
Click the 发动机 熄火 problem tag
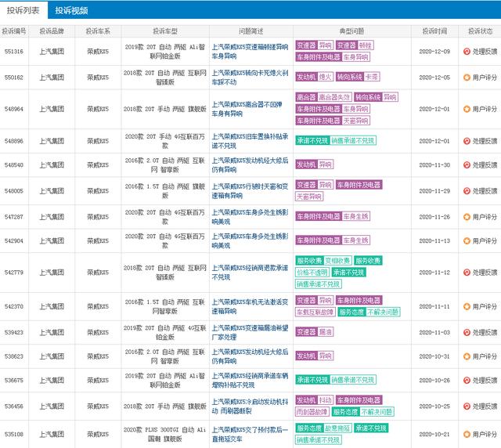click(x=315, y=77)
